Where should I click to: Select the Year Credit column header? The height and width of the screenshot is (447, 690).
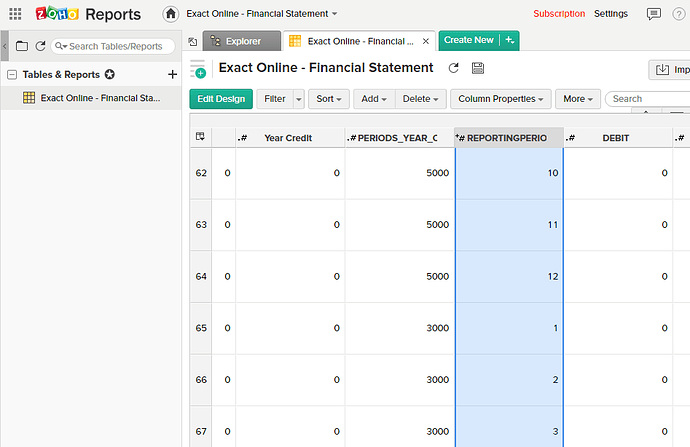(x=290, y=138)
